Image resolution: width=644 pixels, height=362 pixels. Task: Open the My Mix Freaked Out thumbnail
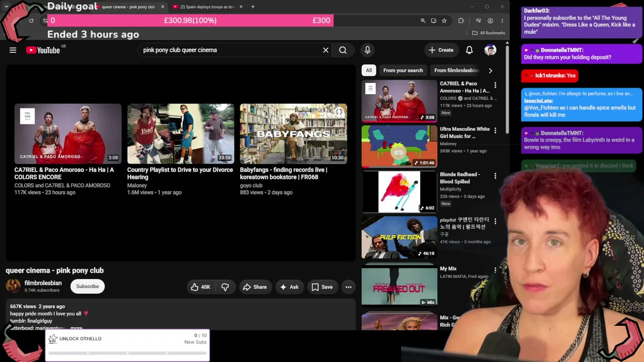(x=399, y=286)
